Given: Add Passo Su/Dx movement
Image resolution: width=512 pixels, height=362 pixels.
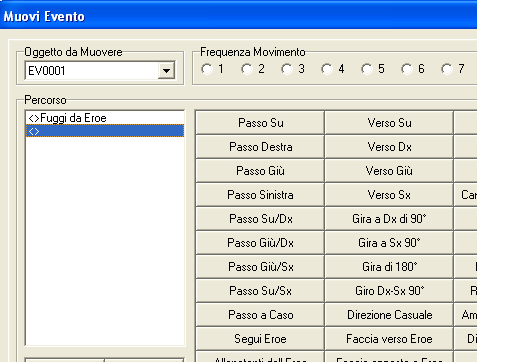Looking at the screenshot, I should click(260, 219).
